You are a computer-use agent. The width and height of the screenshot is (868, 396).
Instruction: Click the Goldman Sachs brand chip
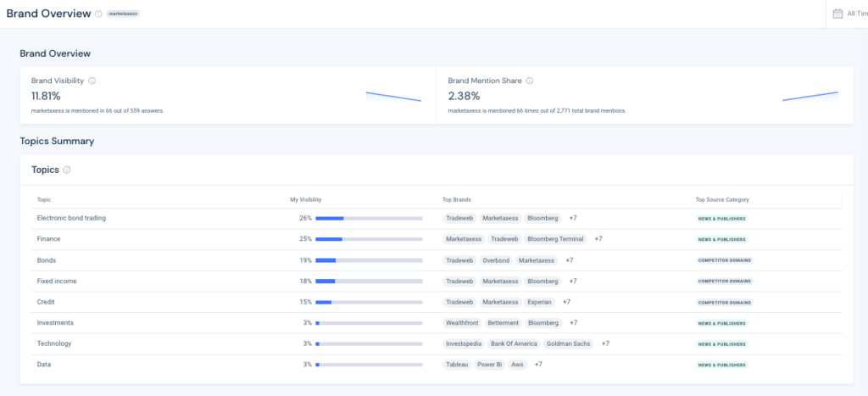coord(569,344)
